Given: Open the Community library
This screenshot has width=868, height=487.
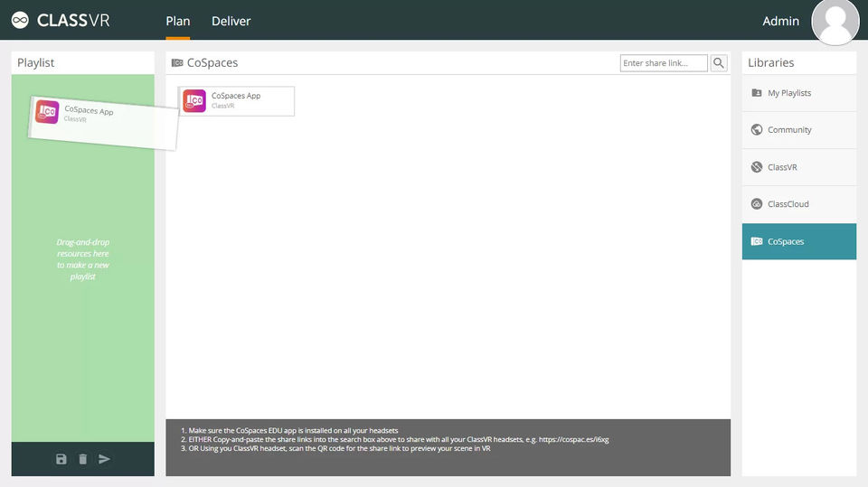Looking at the screenshot, I should tap(798, 130).
